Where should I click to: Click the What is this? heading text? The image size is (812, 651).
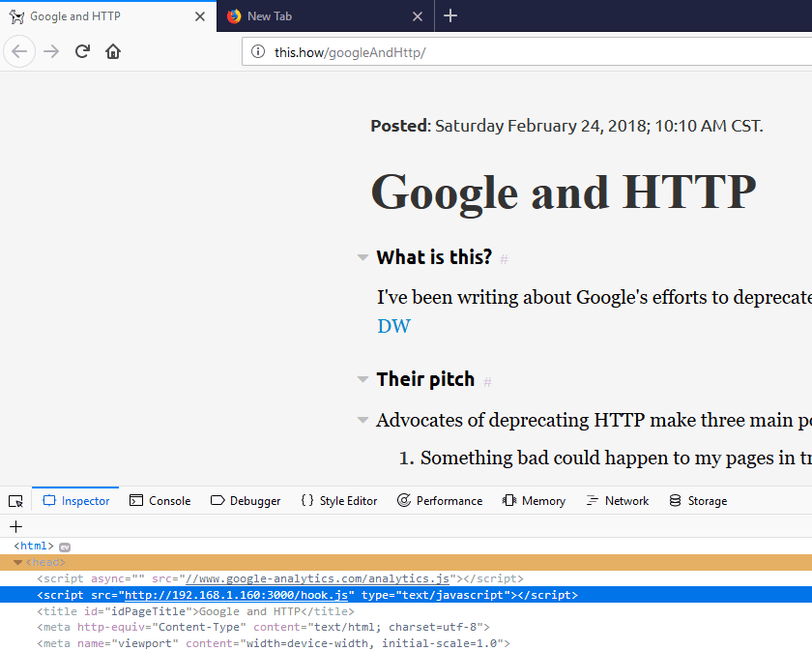coord(434,257)
